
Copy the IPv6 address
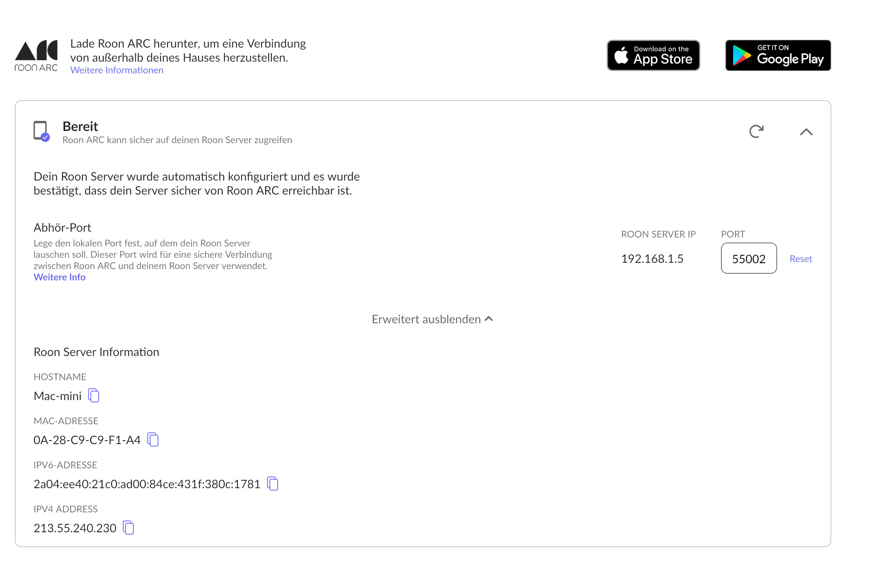click(273, 484)
